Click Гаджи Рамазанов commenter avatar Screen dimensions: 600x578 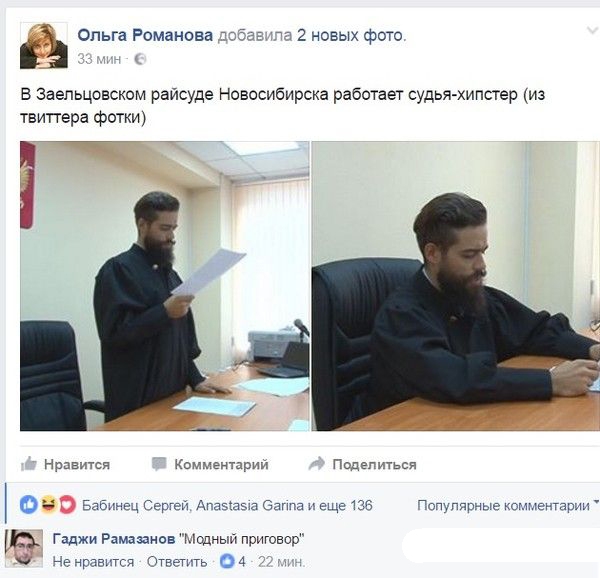24,548
